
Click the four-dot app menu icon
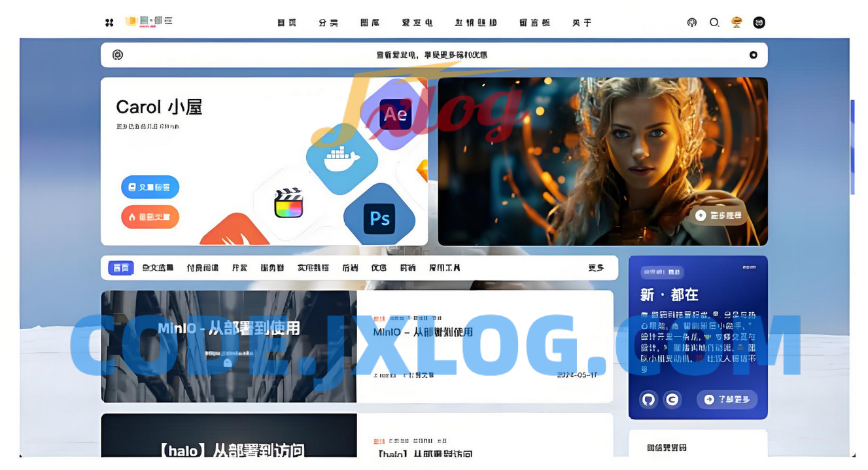tap(109, 23)
